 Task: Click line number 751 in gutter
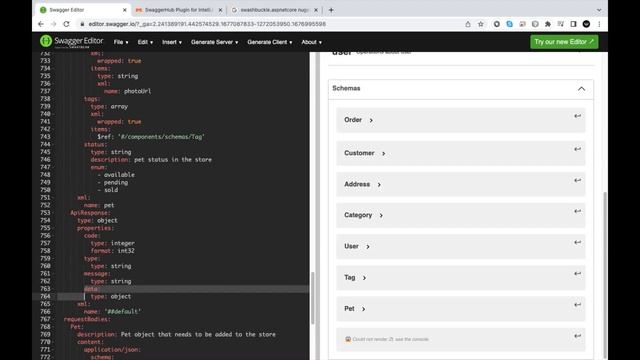(x=45, y=198)
